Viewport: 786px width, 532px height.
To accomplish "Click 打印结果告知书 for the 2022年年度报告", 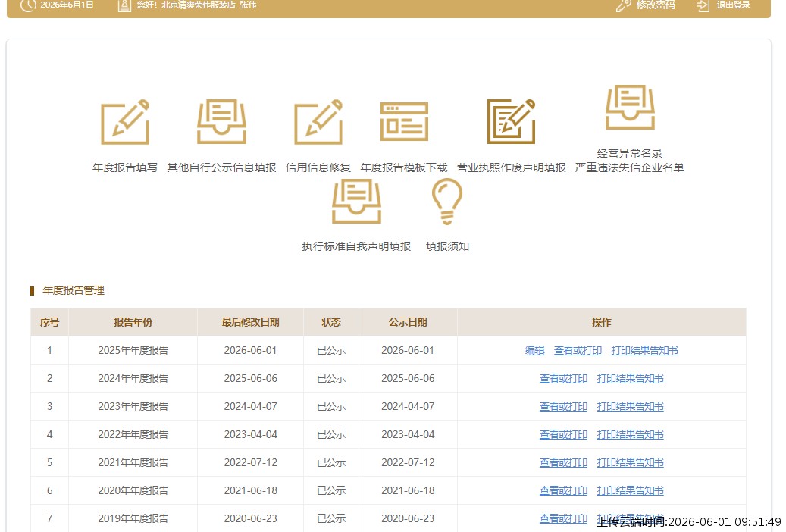I will pos(630,435).
